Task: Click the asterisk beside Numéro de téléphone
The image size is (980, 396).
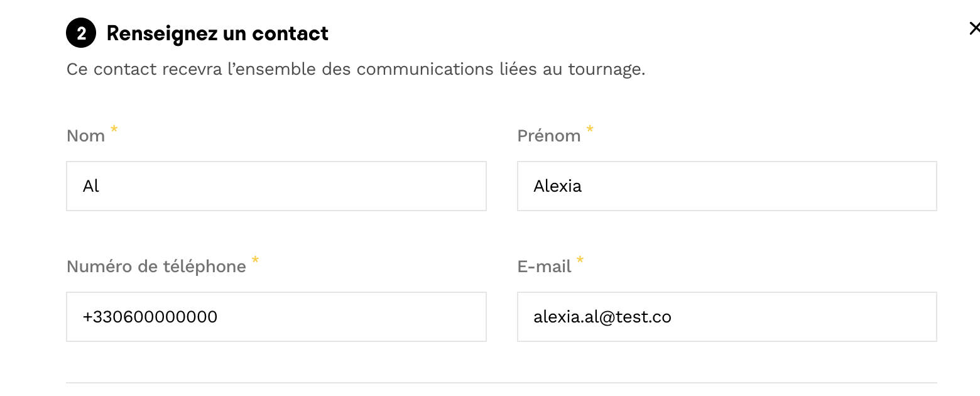Action: 255,260
